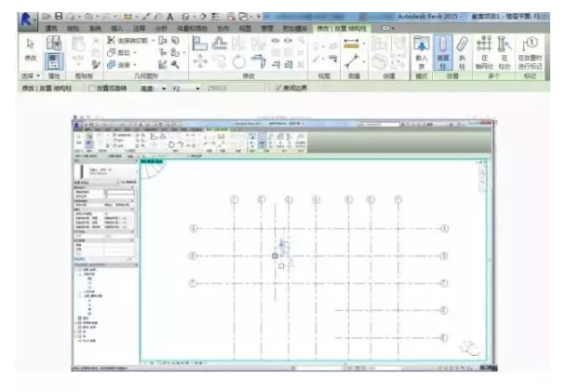Select the Cope (连接端切割) tool
The height and width of the screenshot is (392, 567).
point(128,40)
